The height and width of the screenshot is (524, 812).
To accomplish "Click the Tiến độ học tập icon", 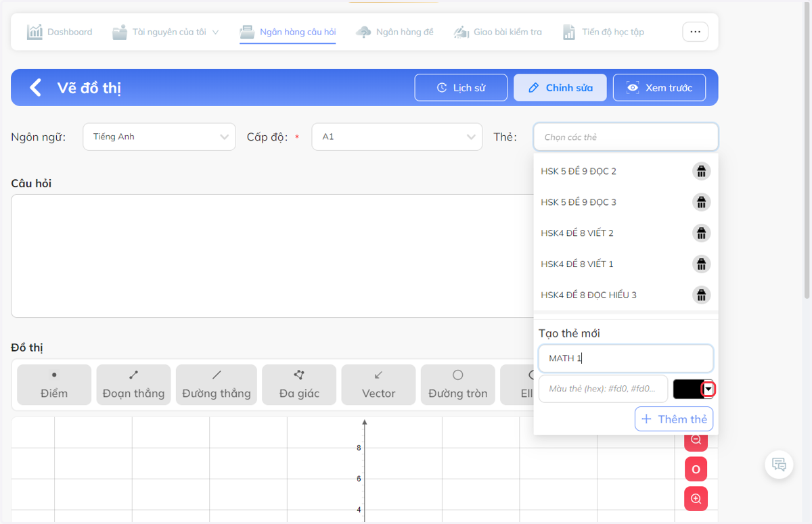I will tap(569, 32).
